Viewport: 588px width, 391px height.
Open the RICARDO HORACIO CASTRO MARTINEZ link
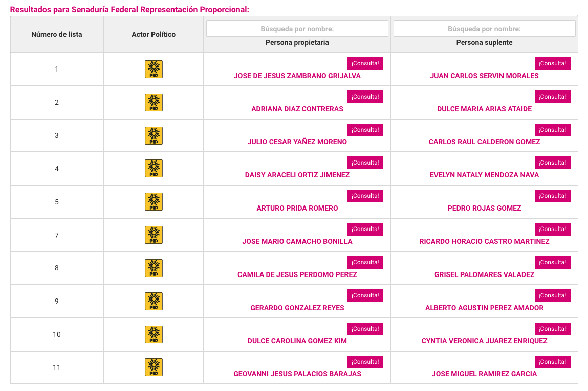pos(484,242)
